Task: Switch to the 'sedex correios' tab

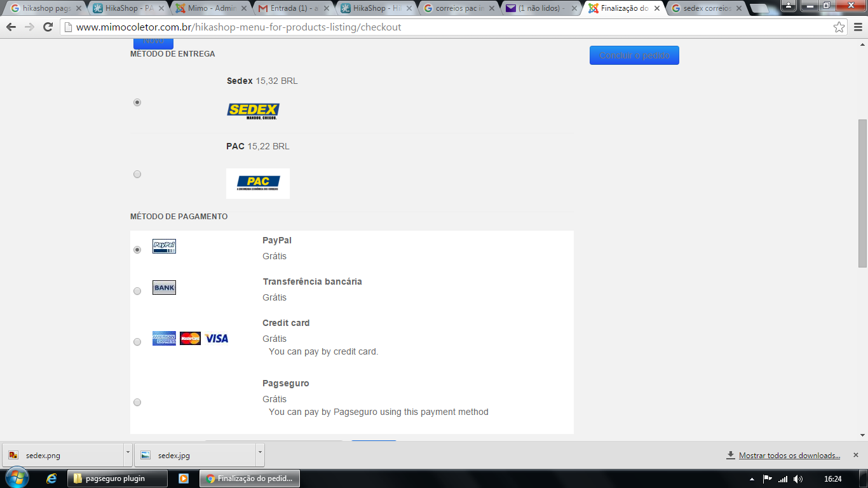Action: click(707, 9)
